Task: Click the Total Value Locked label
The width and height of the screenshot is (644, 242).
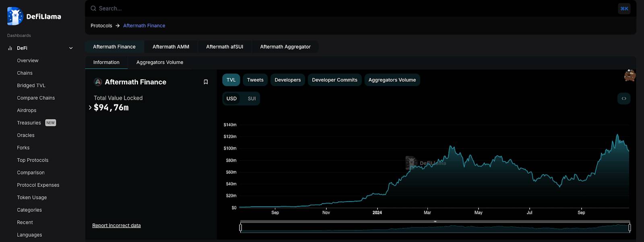Action: [x=118, y=98]
